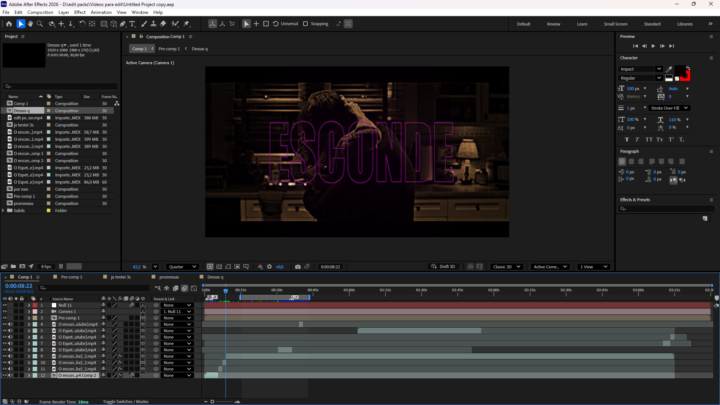This screenshot has width=720, height=405.
Task: Open the Regular font style dropdown
Action: [640, 78]
